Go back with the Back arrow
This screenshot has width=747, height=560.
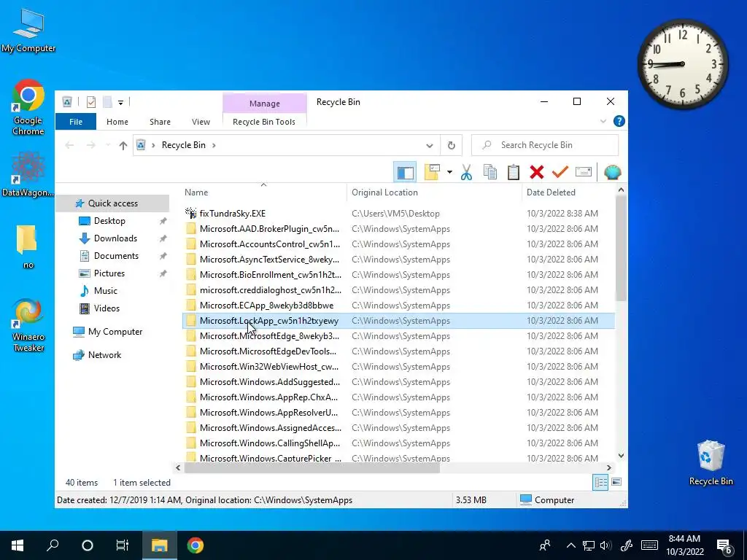point(69,145)
